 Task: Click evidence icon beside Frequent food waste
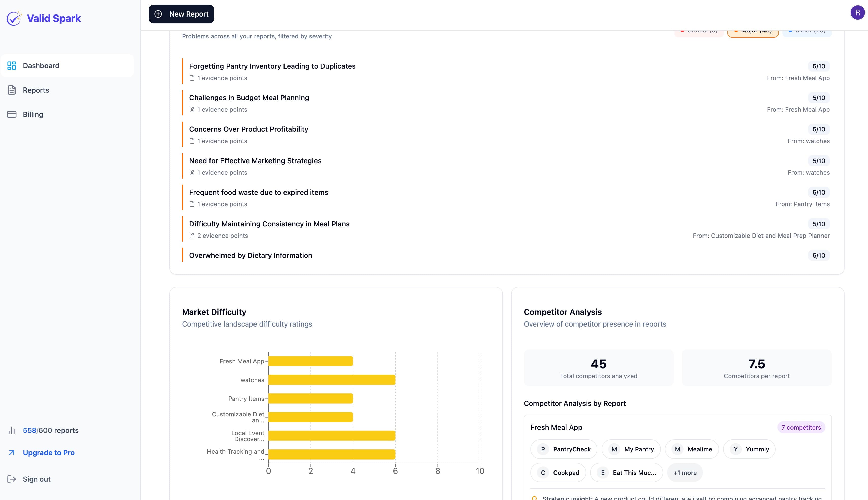(192, 204)
